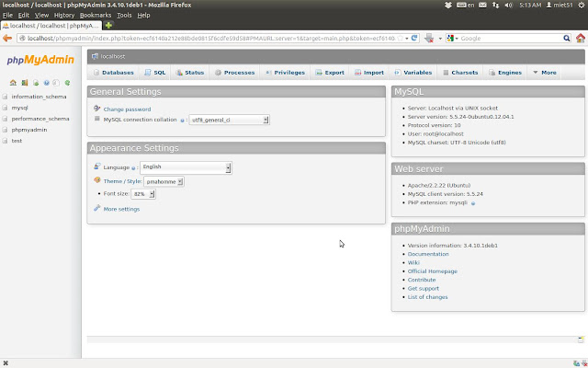This screenshot has height=368, width=588.
Task: Visit the Official Homepage link
Action: [433, 271]
